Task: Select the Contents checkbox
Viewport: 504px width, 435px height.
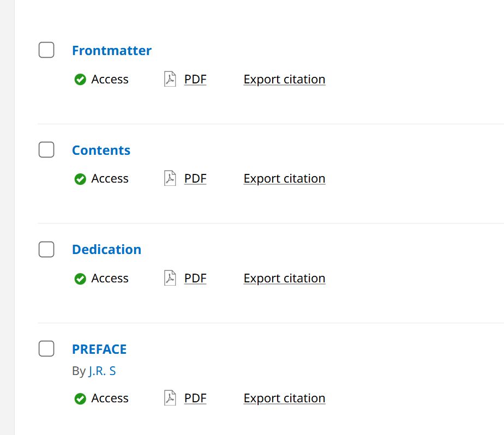Action: pos(46,150)
